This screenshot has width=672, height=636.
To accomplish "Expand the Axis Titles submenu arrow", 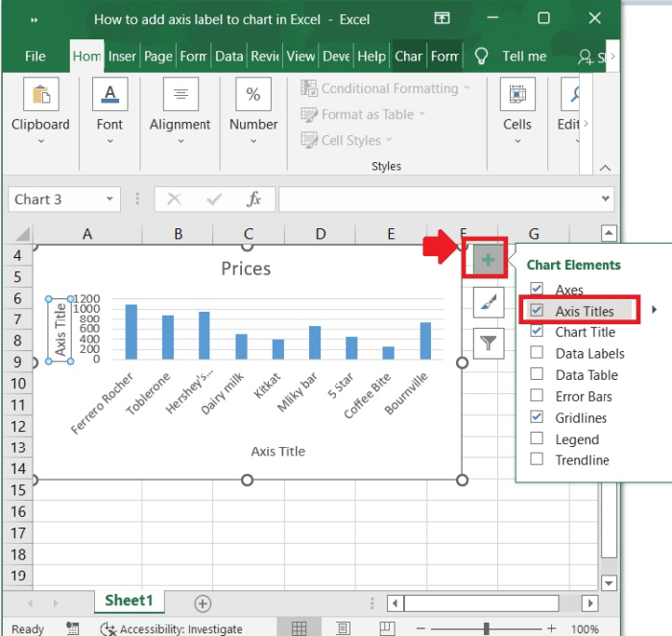I will click(x=655, y=310).
